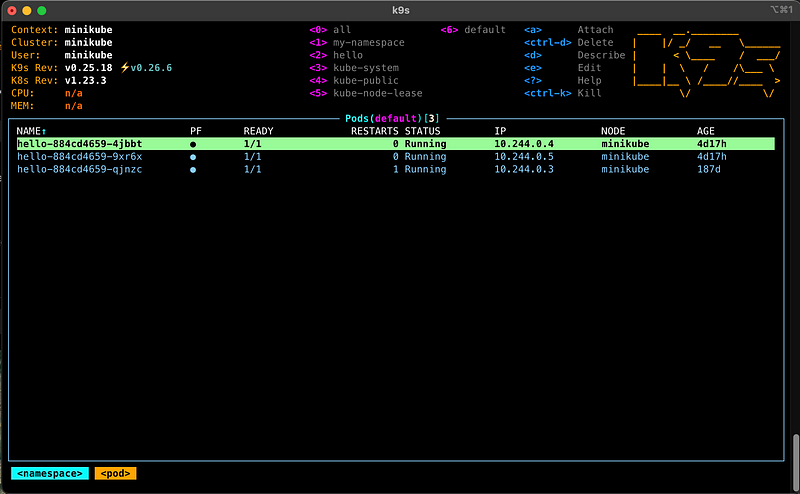Click the K9s Rev v0.25.18 value
This screenshot has height=494, width=800.
[x=88, y=68]
